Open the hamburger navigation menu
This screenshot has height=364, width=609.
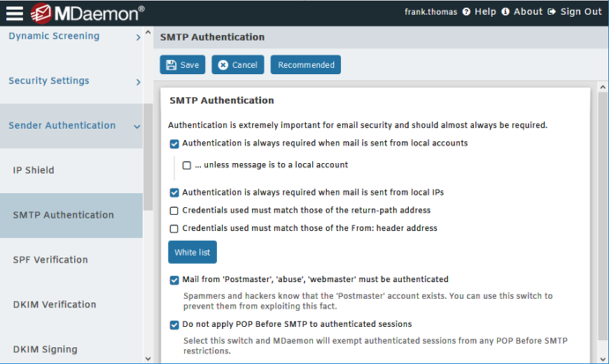pos(14,13)
